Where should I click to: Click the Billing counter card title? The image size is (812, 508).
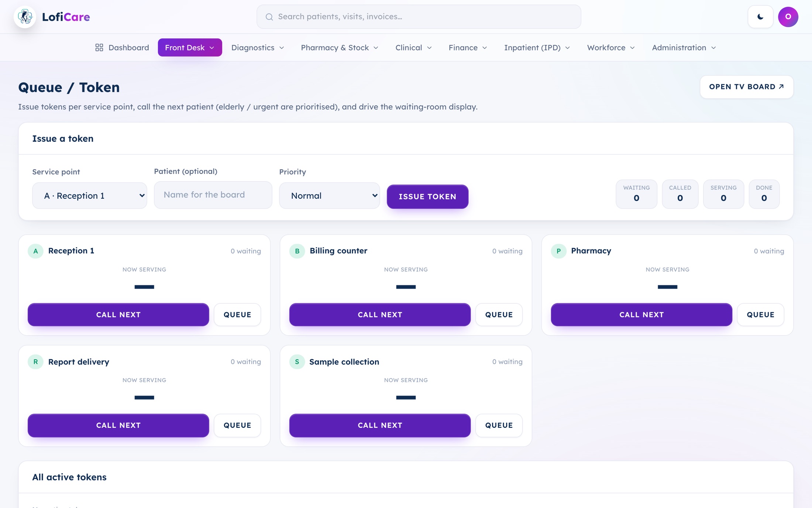pyautogui.click(x=338, y=250)
